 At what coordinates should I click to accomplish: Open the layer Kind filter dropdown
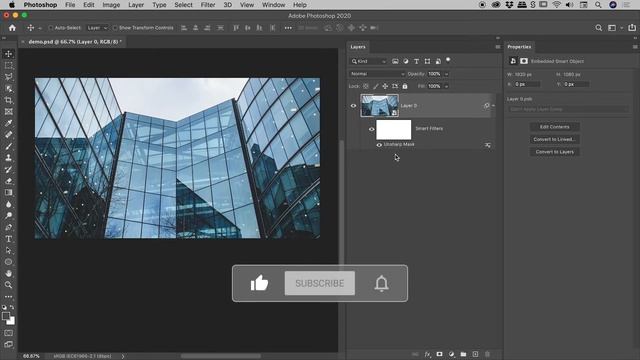point(369,61)
